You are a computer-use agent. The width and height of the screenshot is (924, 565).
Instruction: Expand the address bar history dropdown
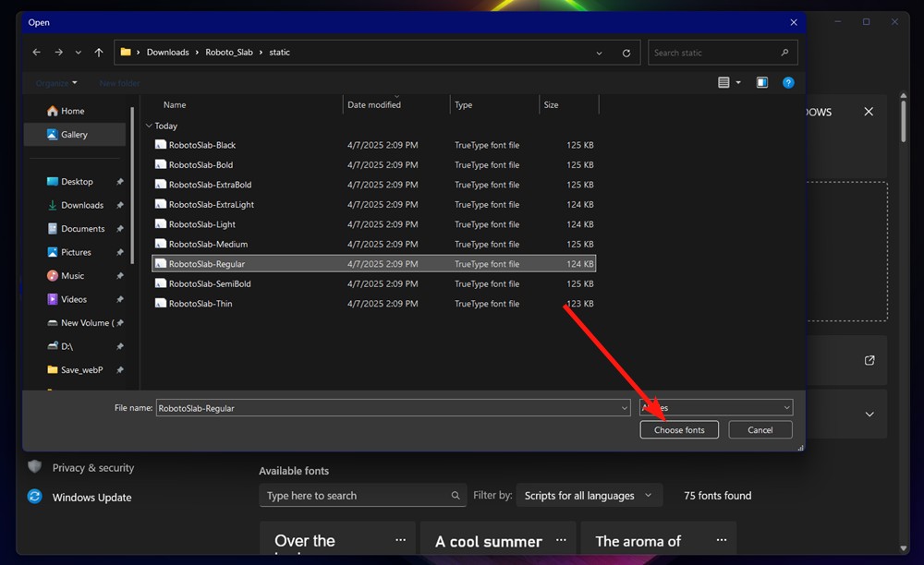pos(599,53)
